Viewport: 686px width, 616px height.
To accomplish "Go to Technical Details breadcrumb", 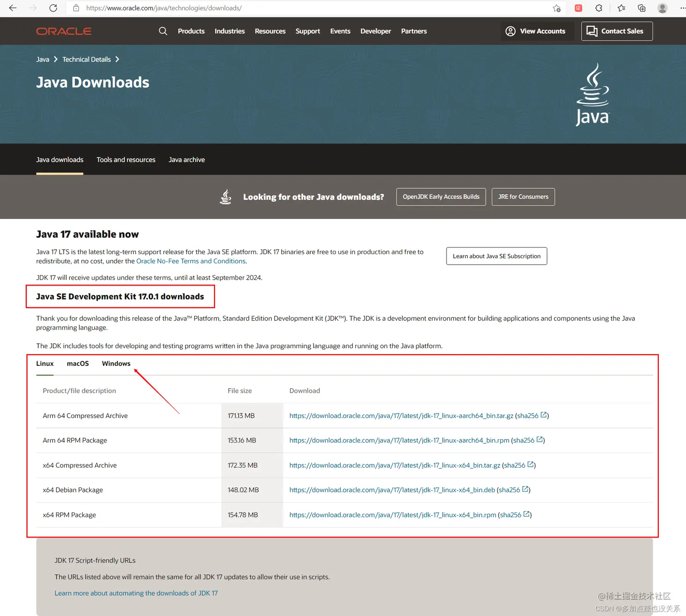I will point(86,59).
